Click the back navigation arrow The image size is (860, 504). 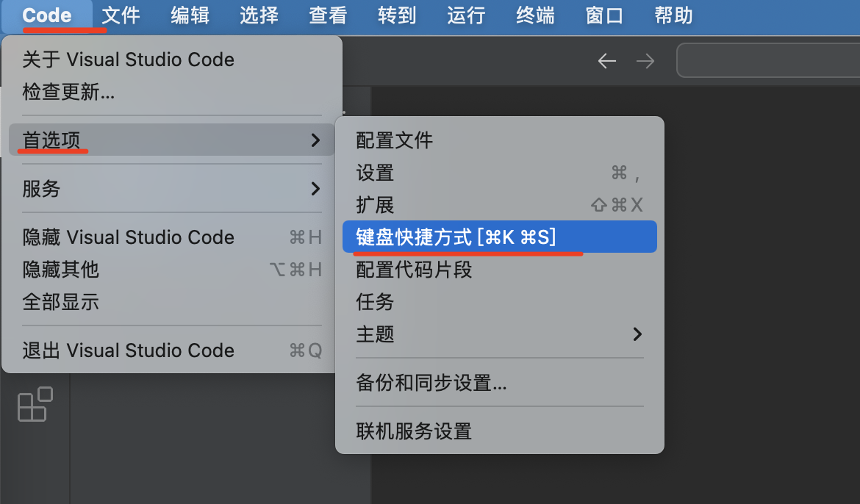click(606, 61)
